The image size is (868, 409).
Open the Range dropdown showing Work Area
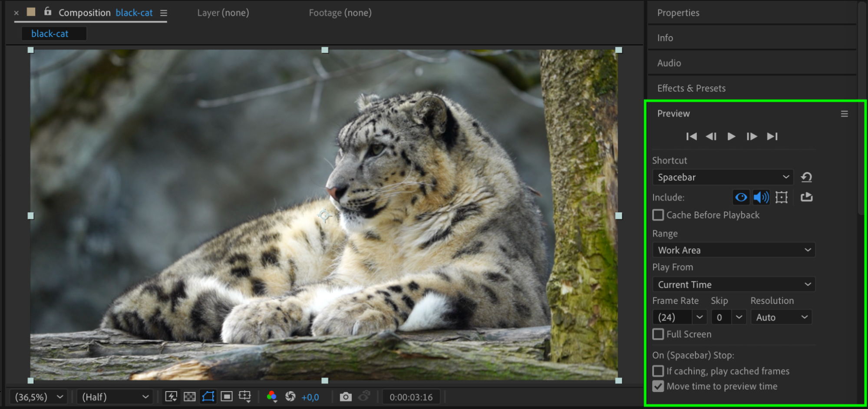[733, 250]
